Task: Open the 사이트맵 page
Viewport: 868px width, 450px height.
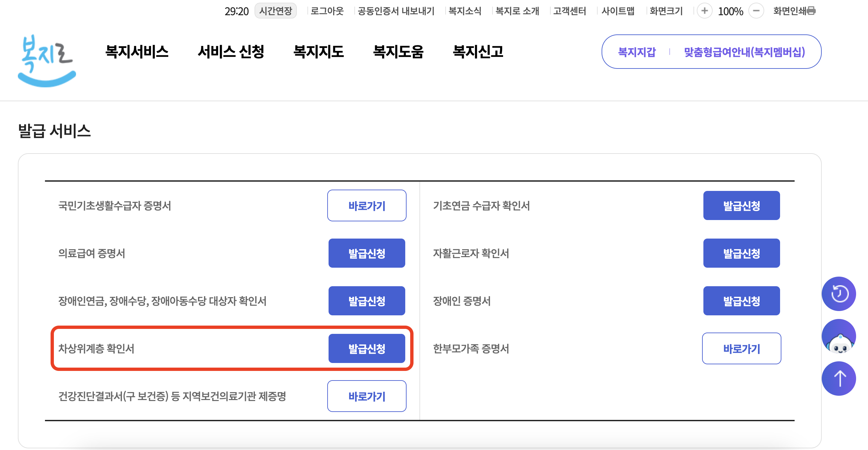Action: point(618,11)
